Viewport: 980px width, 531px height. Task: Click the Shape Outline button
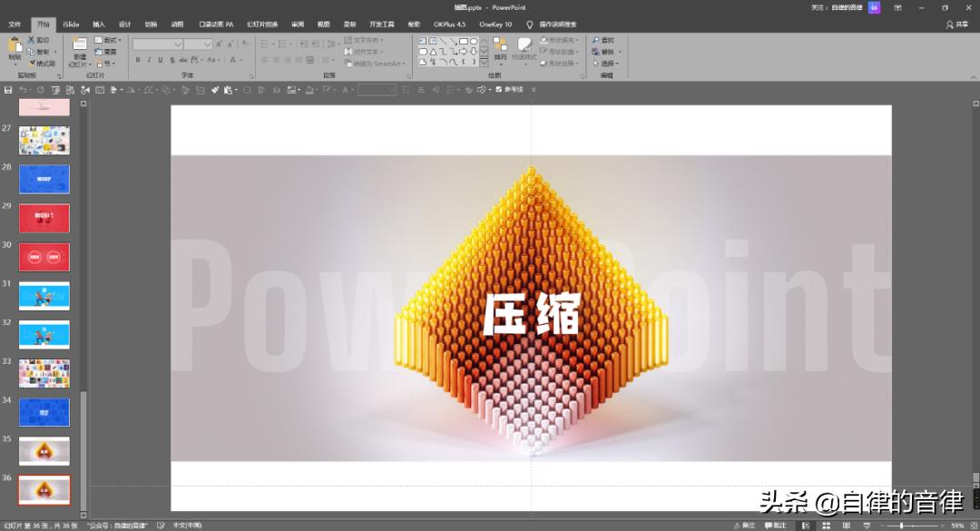[x=560, y=52]
